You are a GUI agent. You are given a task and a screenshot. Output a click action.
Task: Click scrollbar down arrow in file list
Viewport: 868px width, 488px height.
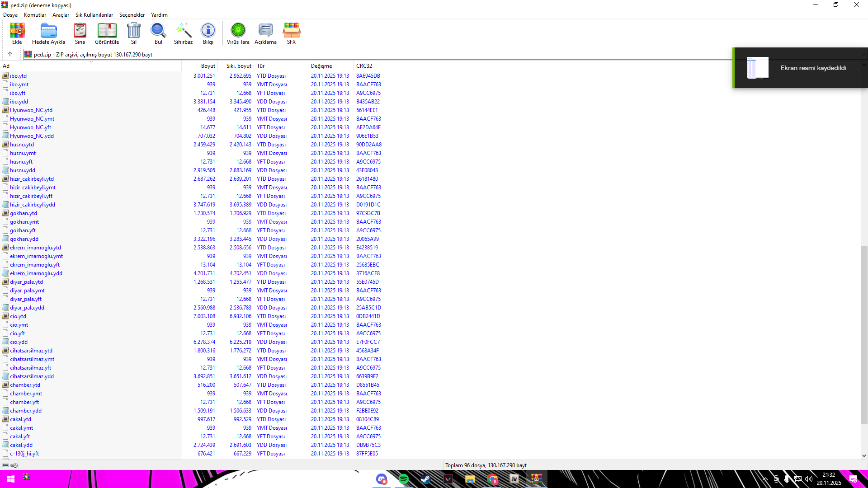point(864,456)
